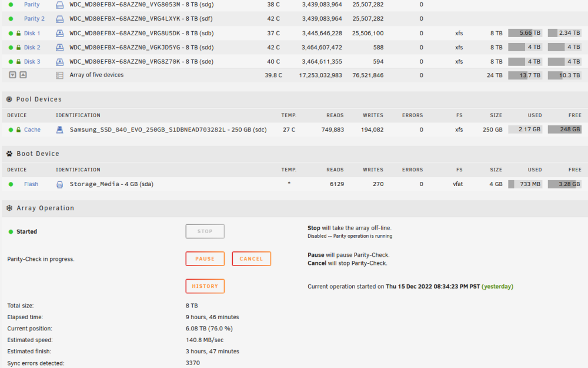Open the Cache pool device link
The image size is (588, 368).
32,130
